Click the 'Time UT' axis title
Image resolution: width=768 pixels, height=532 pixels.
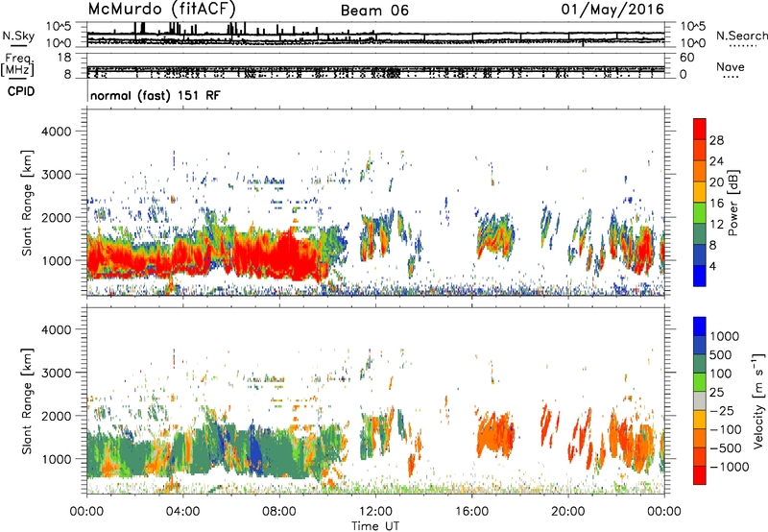(375, 526)
